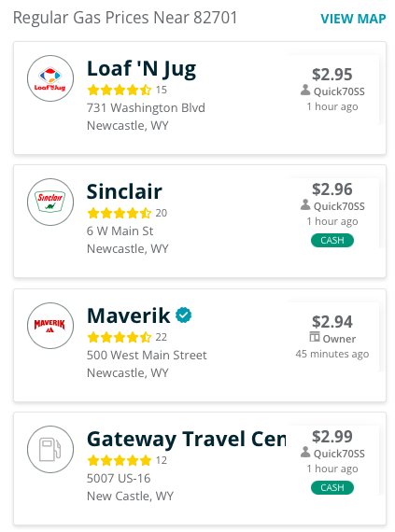
Task: Select the $2.95 price at Loaf 'N Jug
Action: pyautogui.click(x=332, y=75)
